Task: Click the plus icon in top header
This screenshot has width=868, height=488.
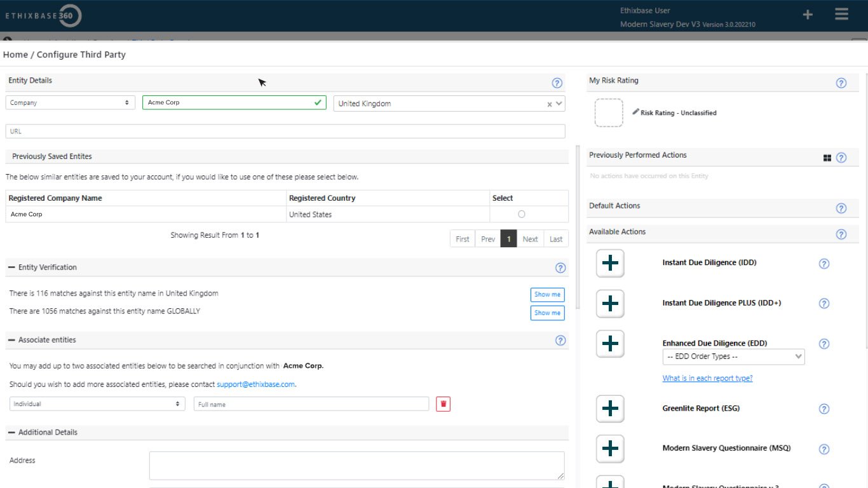Action: [x=808, y=15]
